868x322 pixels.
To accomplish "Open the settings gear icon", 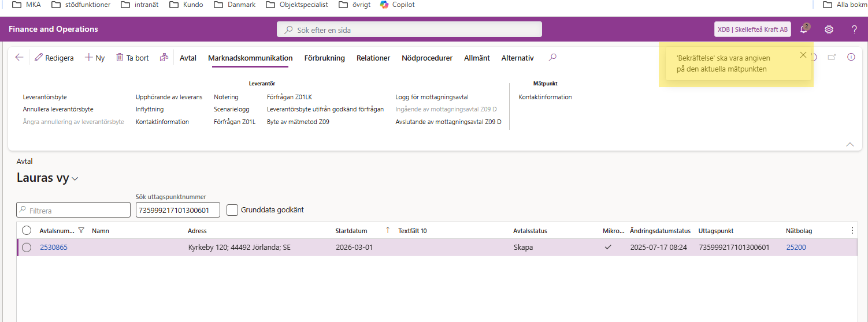I will pos(829,29).
